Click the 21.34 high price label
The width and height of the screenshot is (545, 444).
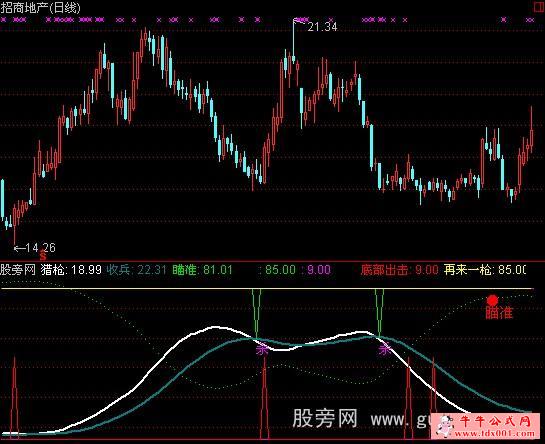click(323, 26)
